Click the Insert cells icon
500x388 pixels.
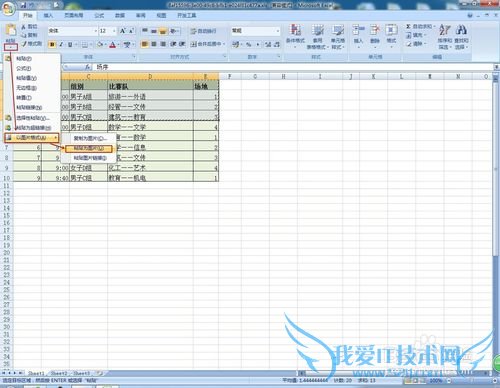(x=358, y=30)
